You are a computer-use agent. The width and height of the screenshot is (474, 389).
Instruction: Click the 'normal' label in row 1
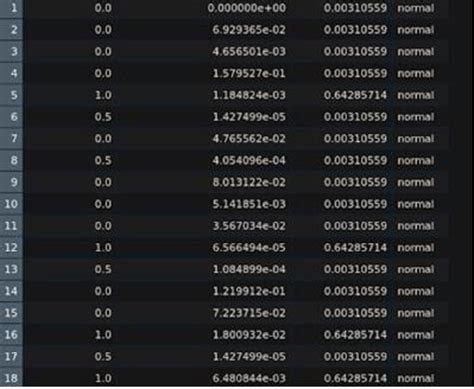(x=416, y=8)
